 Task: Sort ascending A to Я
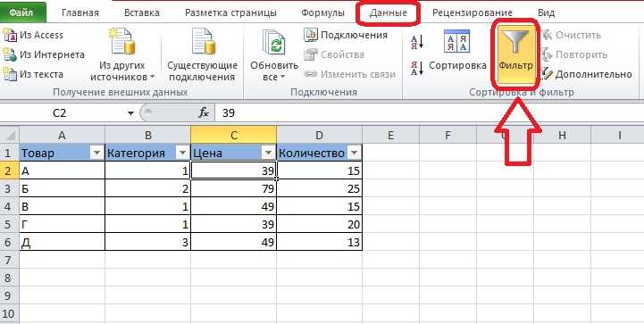pyautogui.click(x=417, y=42)
